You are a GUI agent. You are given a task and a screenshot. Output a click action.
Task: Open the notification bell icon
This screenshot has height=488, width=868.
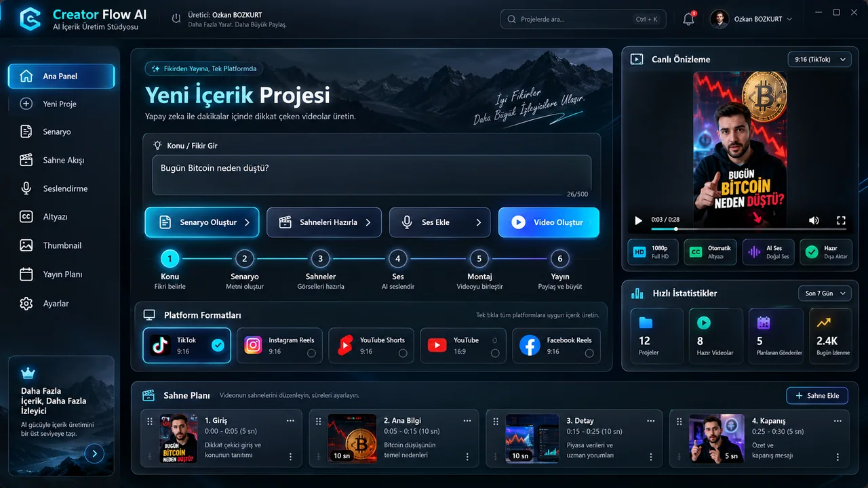coord(688,19)
